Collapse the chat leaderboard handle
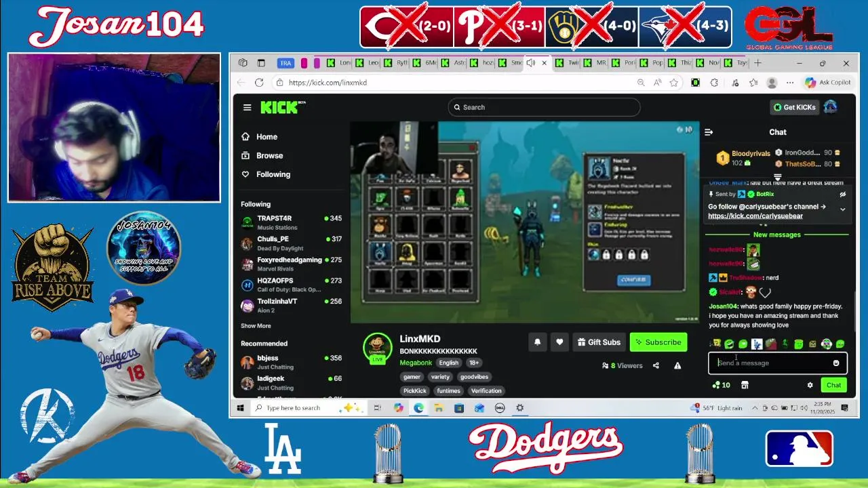Image resolution: width=868 pixels, height=488 pixels. pyautogui.click(x=778, y=177)
